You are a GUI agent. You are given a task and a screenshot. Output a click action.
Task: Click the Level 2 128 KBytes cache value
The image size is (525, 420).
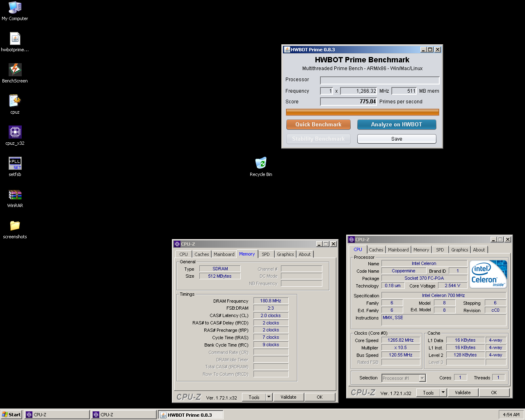tap(465, 355)
